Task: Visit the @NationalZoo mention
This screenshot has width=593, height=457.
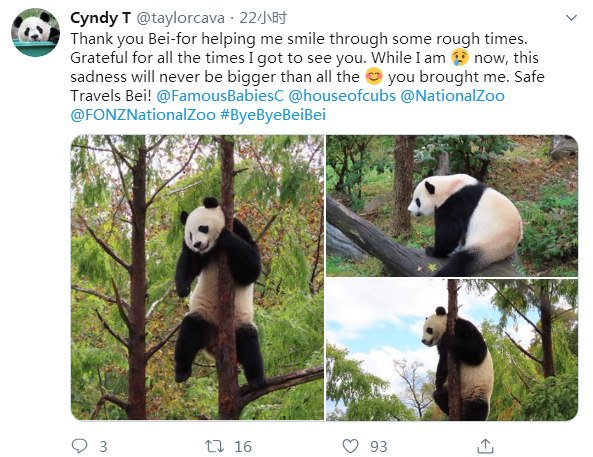Action: click(452, 96)
